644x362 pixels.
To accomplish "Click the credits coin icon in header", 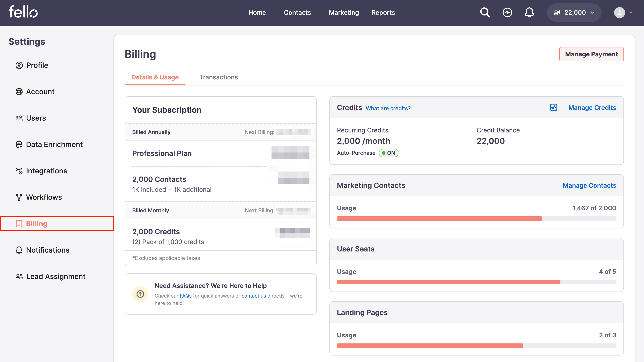I will 556,13.
